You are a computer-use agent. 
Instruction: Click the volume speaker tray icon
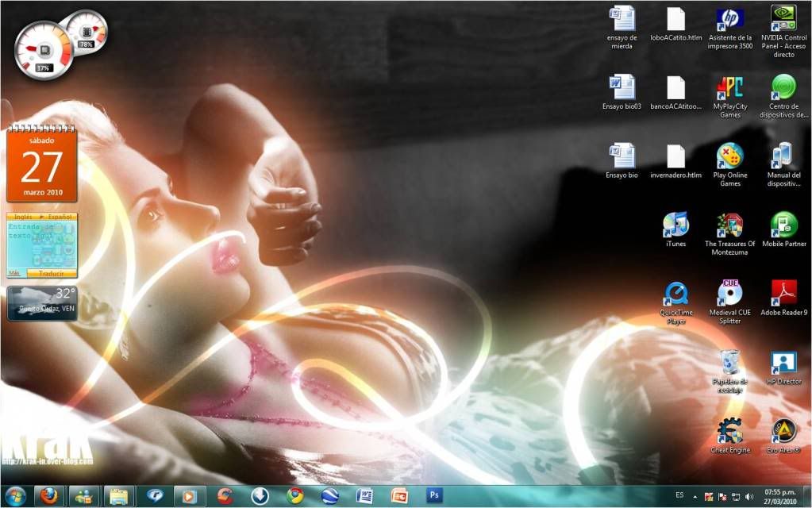(x=749, y=497)
